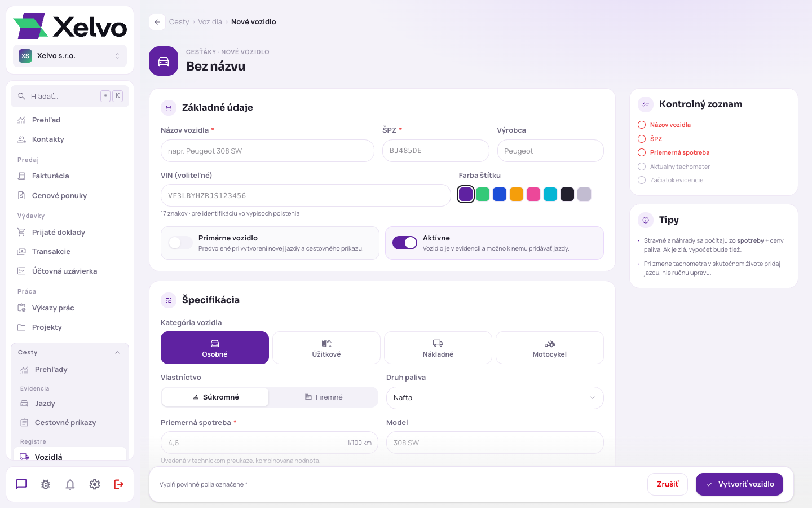812x508 pixels.
Task: Click the Vytvoriť vozidlo button
Action: click(x=739, y=484)
